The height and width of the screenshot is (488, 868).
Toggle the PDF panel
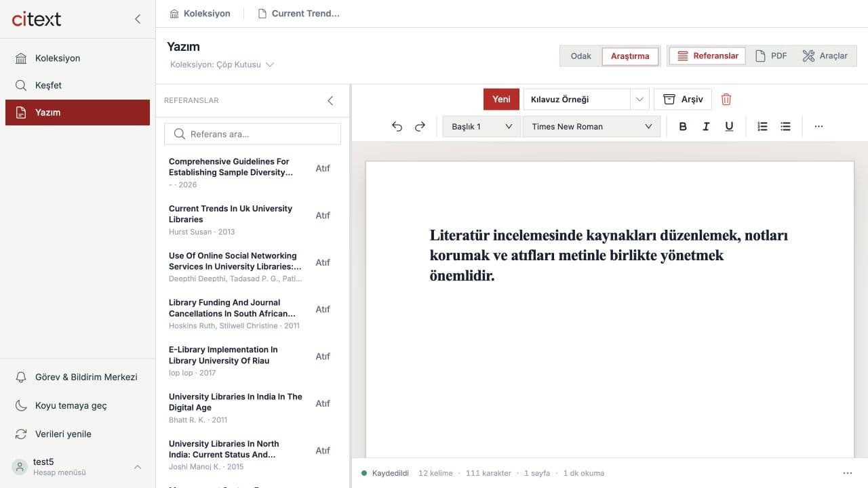click(x=771, y=56)
